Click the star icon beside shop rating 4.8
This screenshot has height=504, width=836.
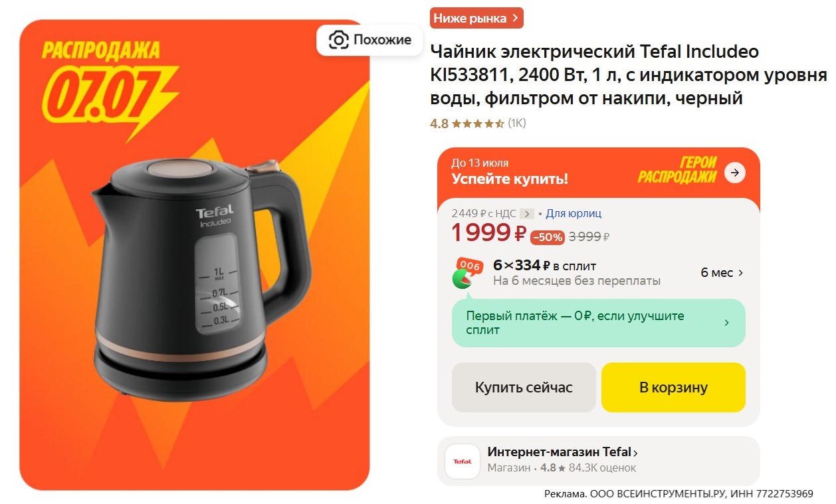562,468
